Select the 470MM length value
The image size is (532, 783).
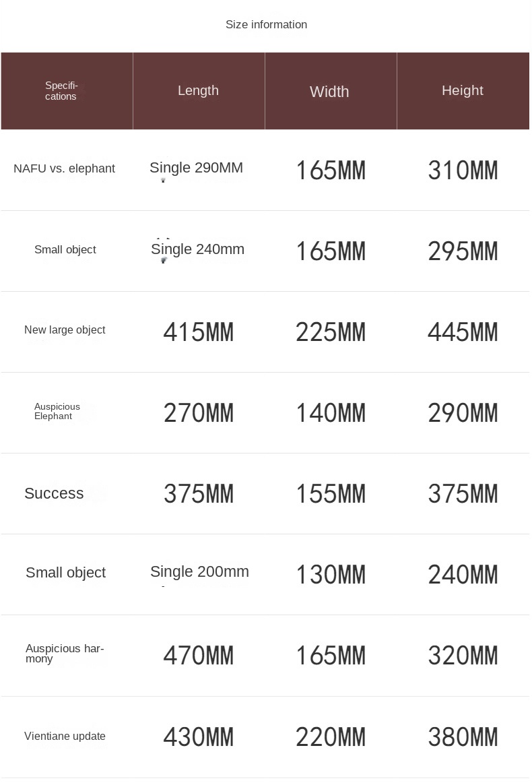click(x=198, y=656)
